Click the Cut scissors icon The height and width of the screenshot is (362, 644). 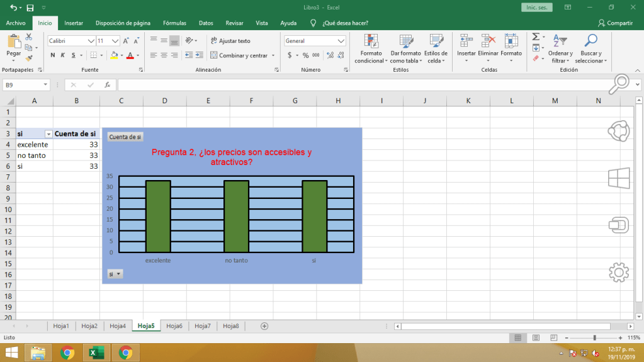(x=28, y=38)
